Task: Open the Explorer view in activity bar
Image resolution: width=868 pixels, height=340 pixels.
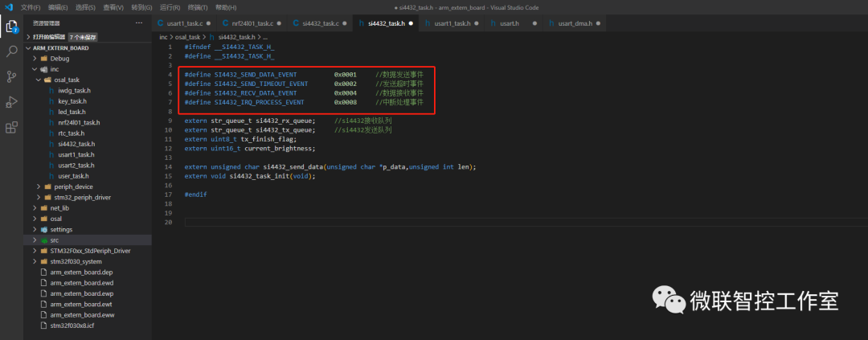Action: [12, 26]
